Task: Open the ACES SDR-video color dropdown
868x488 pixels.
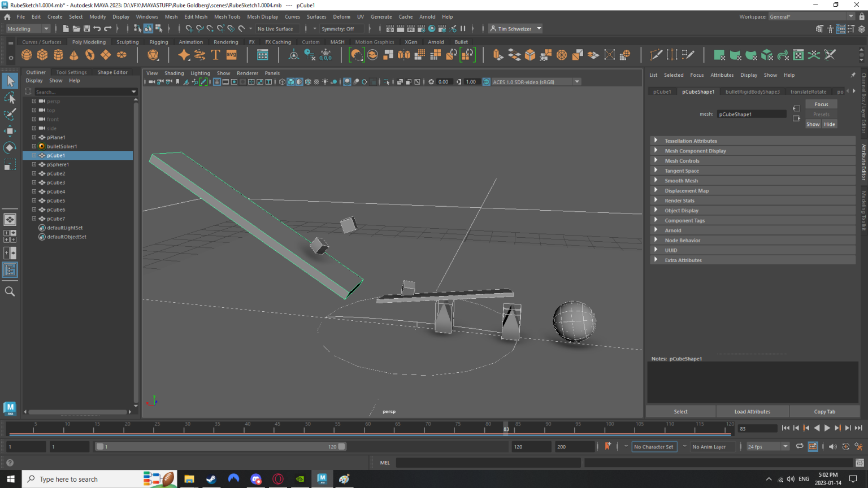Action: (x=577, y=81)
